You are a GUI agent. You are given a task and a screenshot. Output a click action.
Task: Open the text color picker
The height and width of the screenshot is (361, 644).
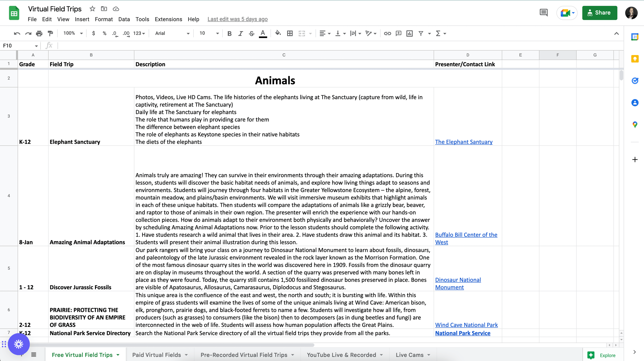coord(263,34)
